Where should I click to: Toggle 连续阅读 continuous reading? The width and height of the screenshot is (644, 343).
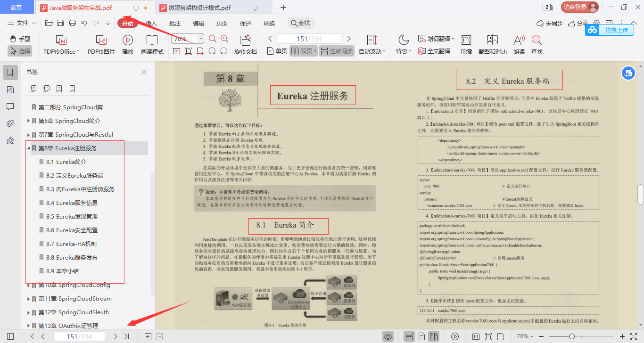(337, 51)
